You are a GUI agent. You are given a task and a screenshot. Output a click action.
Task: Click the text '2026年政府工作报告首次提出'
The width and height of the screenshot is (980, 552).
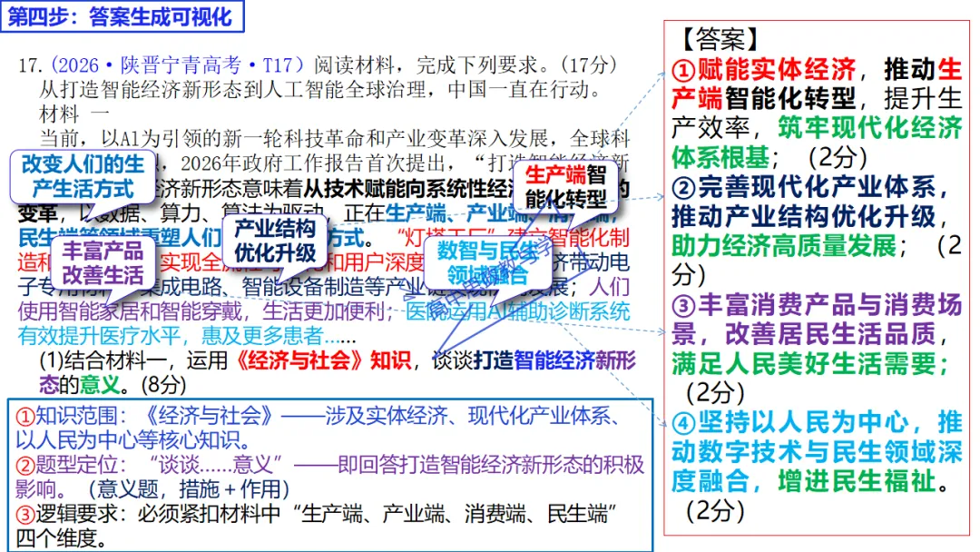pyautogui.click(x=313, y=163)
